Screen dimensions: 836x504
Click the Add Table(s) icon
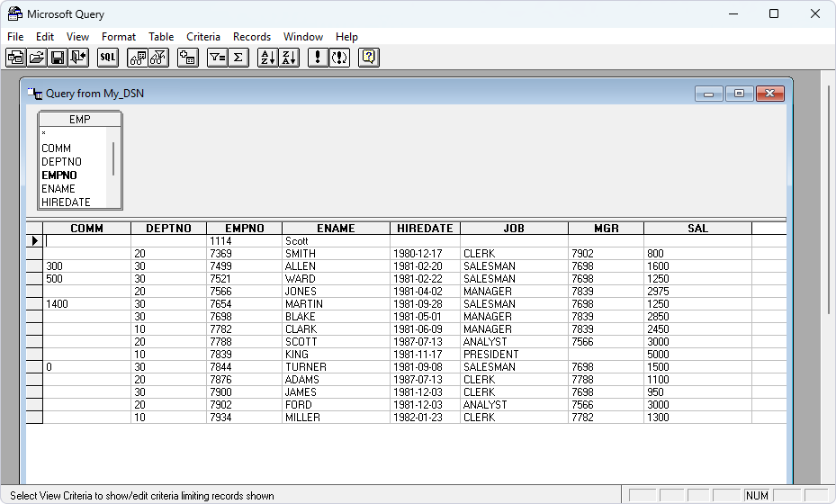[x=188, y=57]
